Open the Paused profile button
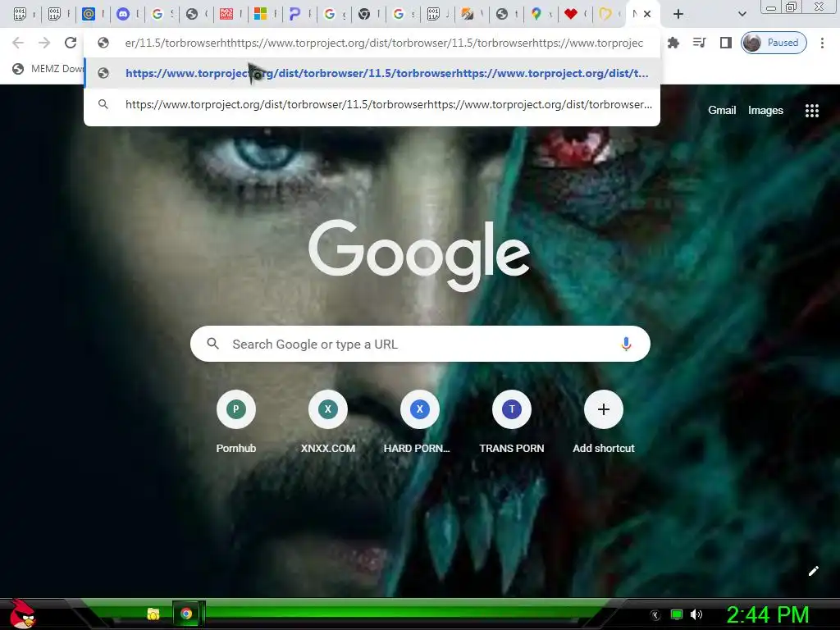Image resolution: width=840 pixels, height=630 pixels. pyautogui.click(x=774, y=43)
